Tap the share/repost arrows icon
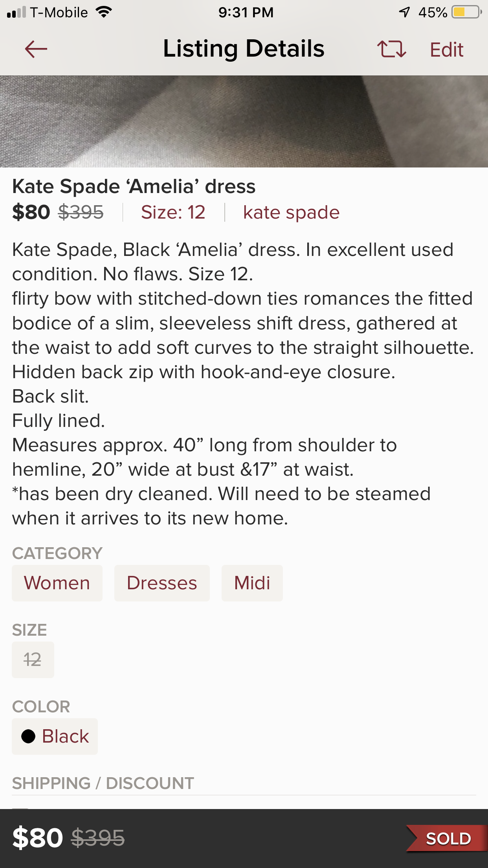The width and height of the screenshot is (488, 868). coord(391,49)
